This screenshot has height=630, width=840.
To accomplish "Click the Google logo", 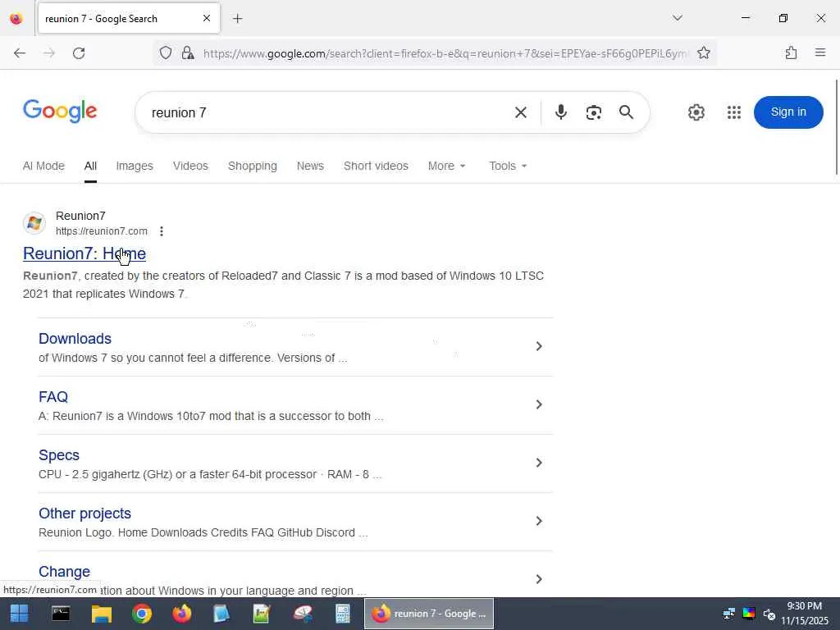I will coord(60,112).
